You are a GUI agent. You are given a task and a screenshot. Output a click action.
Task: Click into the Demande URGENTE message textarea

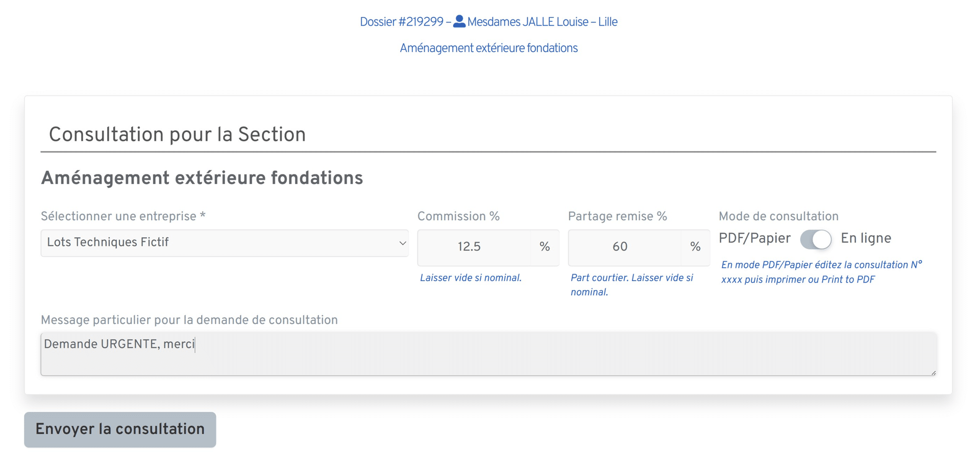[488, 354]
